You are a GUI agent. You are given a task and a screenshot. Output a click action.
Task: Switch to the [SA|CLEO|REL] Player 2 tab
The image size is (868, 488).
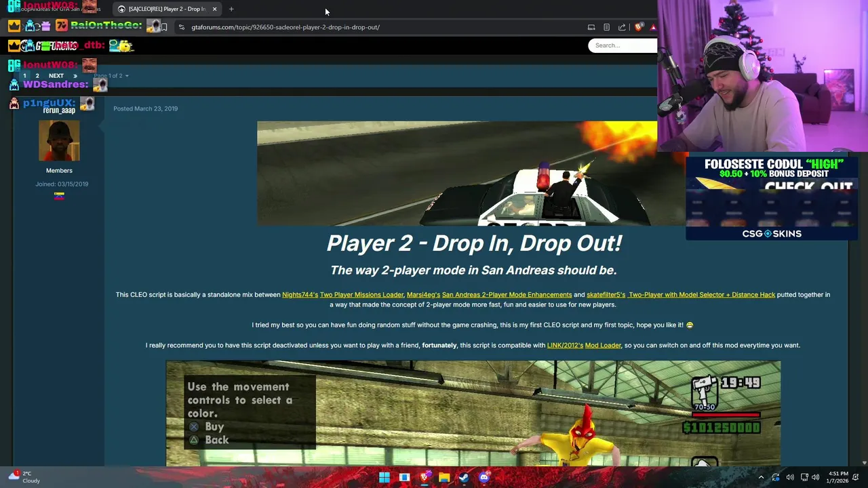click(167, 9)
